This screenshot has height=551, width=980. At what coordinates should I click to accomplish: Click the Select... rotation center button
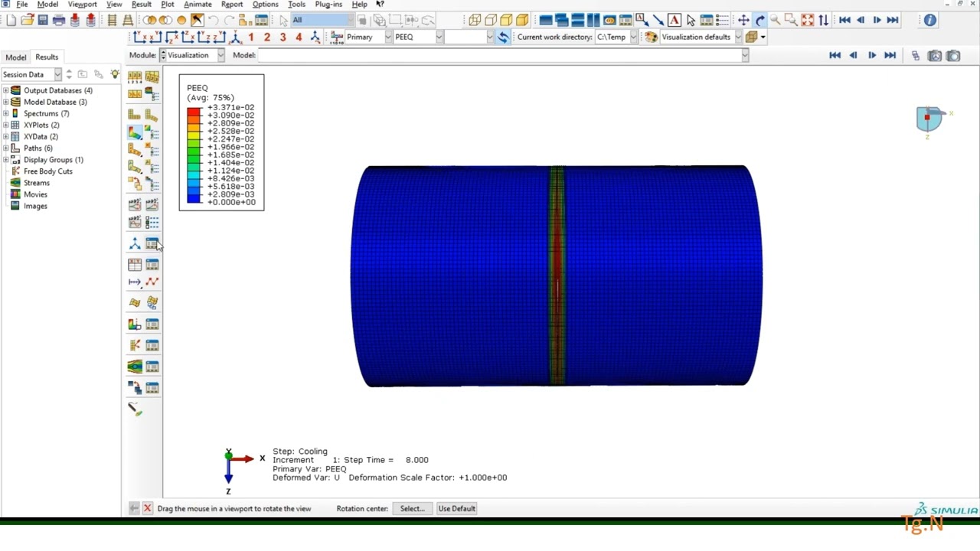[412, 508]
